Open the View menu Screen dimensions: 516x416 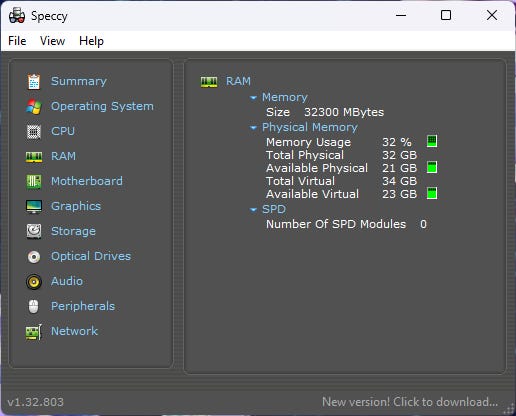click(52, 41)
